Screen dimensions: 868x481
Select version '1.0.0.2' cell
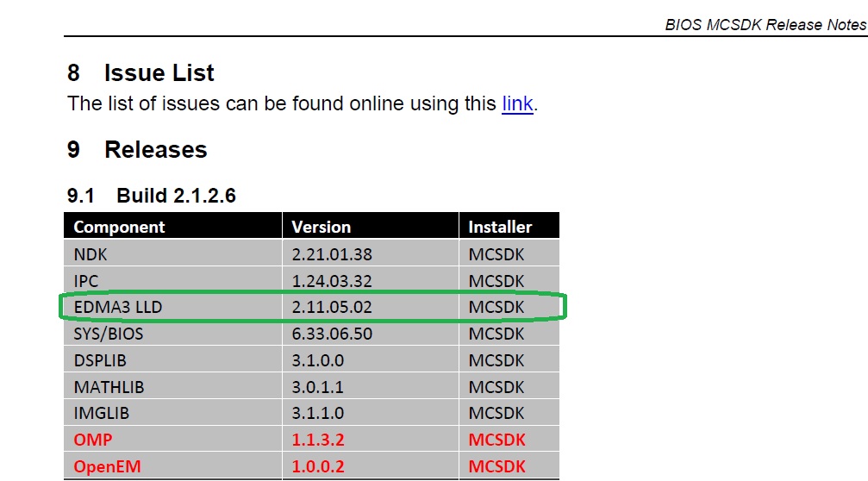point(371,466)
